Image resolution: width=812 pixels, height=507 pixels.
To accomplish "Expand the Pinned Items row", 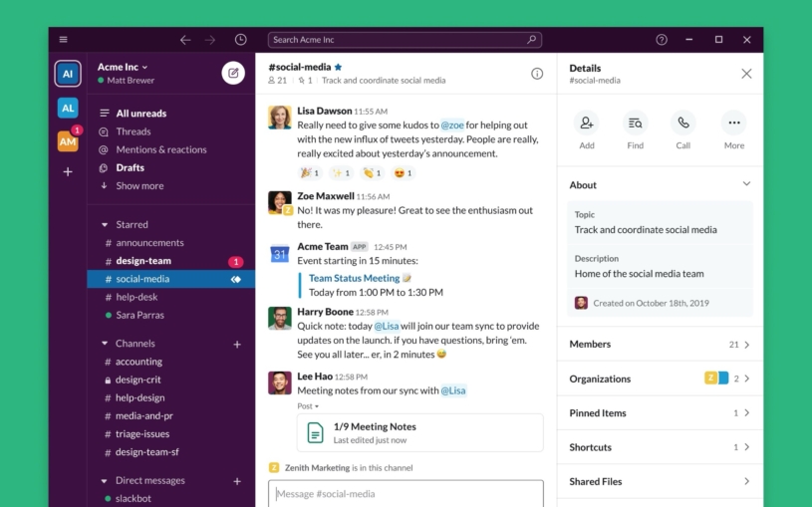I will click(x=660, y=412).
